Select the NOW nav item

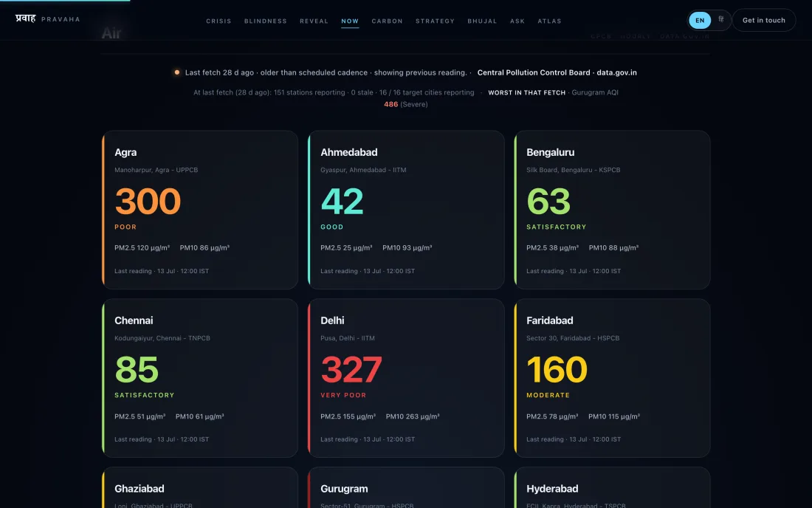[350, 21]
